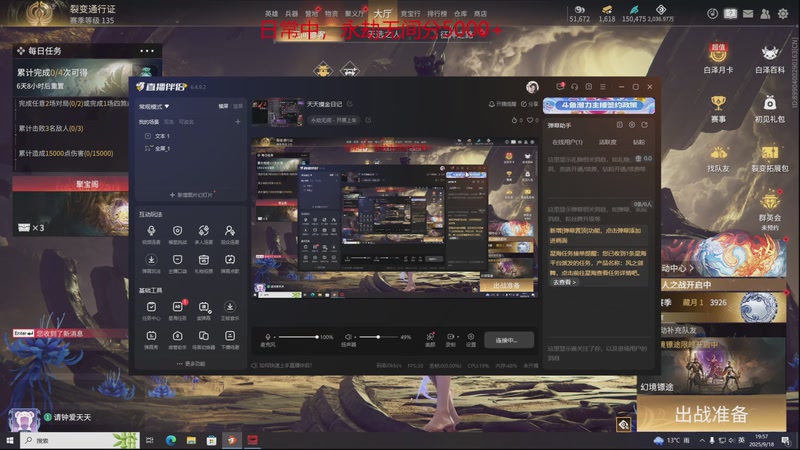This screenshot has height=450, width=800.
Task: Click the 弹幕秀 tool icon
Action: pyautogui.click(x=151, y=336)
